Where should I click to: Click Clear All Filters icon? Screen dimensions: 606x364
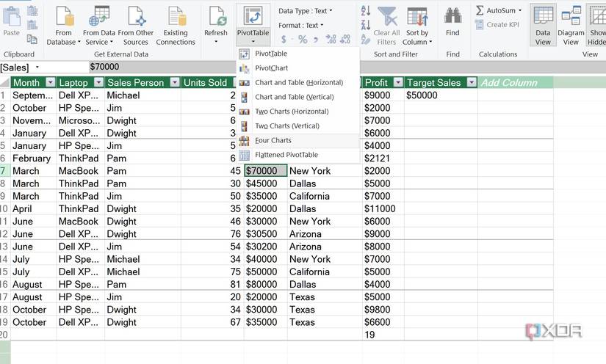pyautogui.click(x=387, y=16)
